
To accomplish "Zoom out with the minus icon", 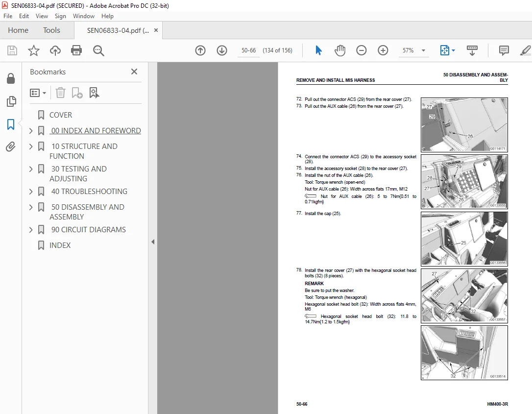I will pyautogui.click(x=362, y=50).
